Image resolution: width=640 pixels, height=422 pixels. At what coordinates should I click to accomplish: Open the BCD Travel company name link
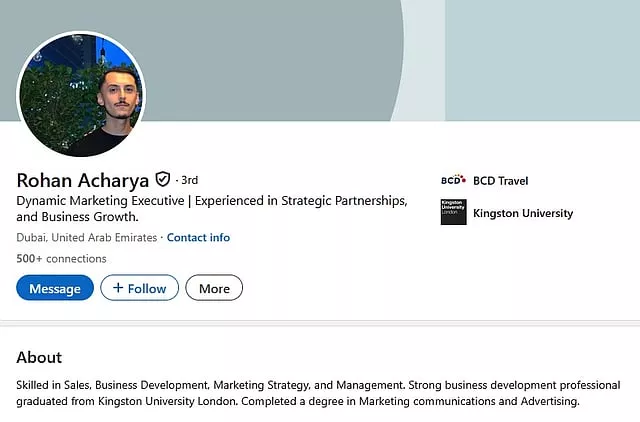500,181
